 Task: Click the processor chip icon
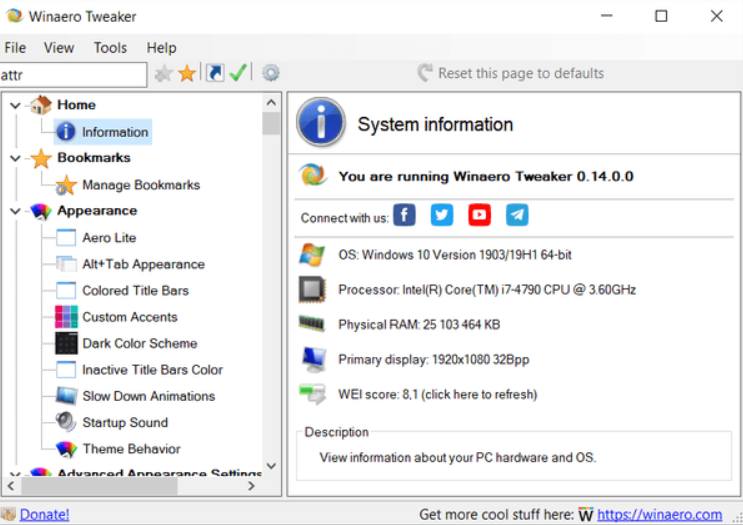pyautogui.click(x=312, y=290)
